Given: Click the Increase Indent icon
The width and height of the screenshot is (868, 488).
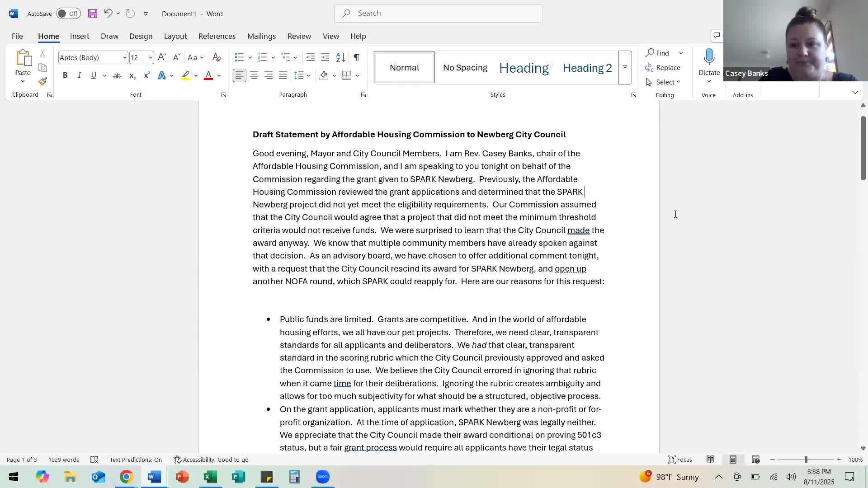Looking at the screenshot, I should point(325,57).
